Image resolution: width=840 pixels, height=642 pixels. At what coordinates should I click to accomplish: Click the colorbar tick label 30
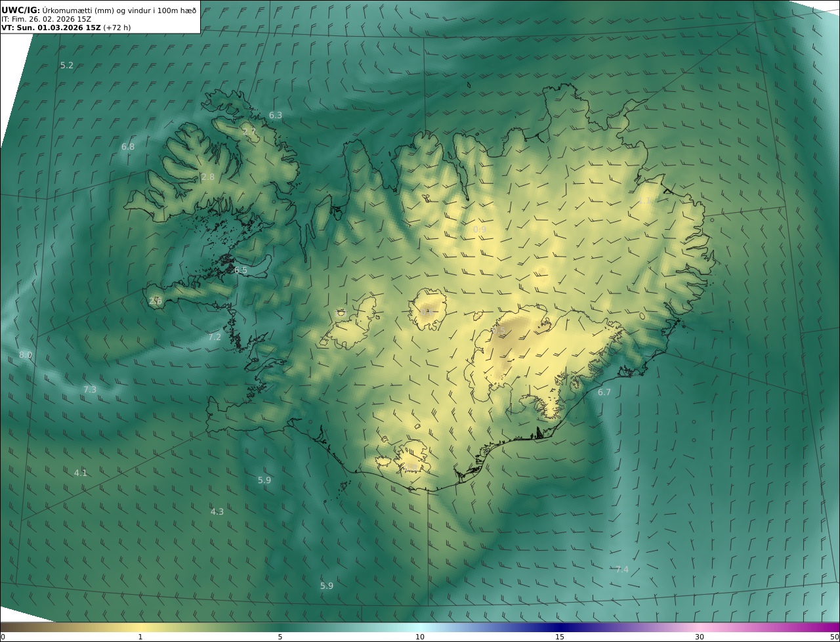(x=700, y=637)
